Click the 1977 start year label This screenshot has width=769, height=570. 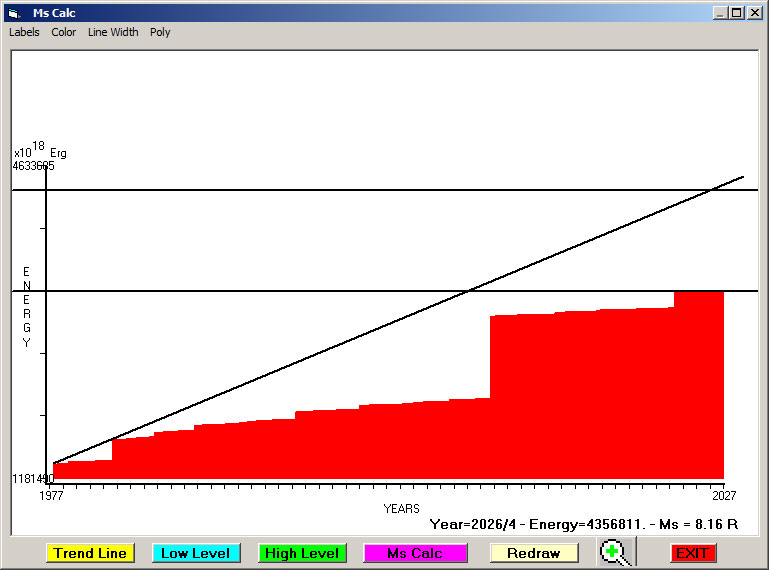(51, 495)
